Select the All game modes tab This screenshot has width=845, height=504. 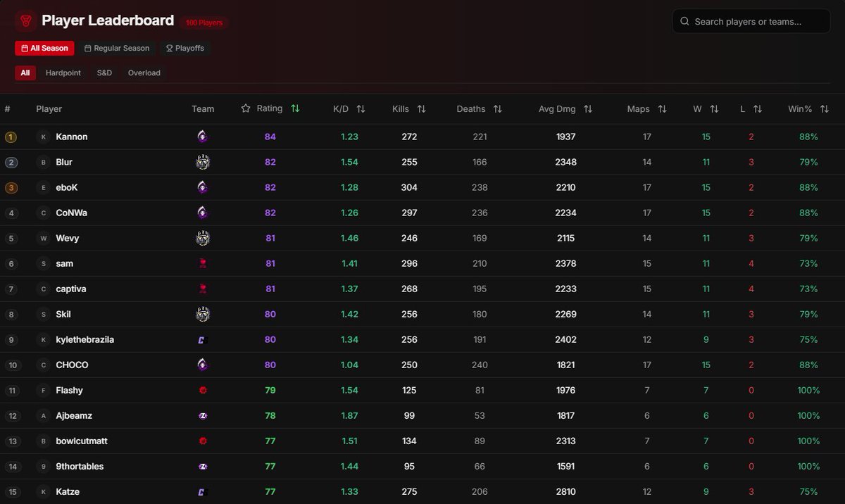pyautogui.click(x=25, y=73)
